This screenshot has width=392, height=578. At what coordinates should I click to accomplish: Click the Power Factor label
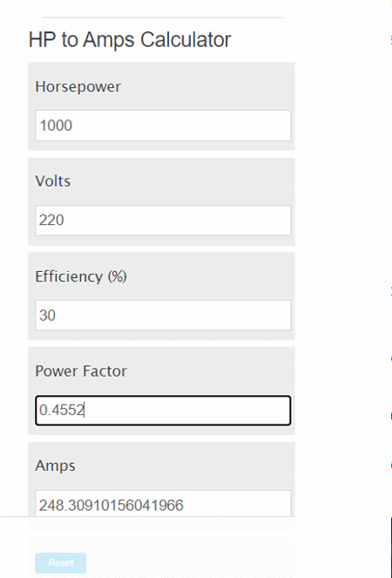click(81, 371)
